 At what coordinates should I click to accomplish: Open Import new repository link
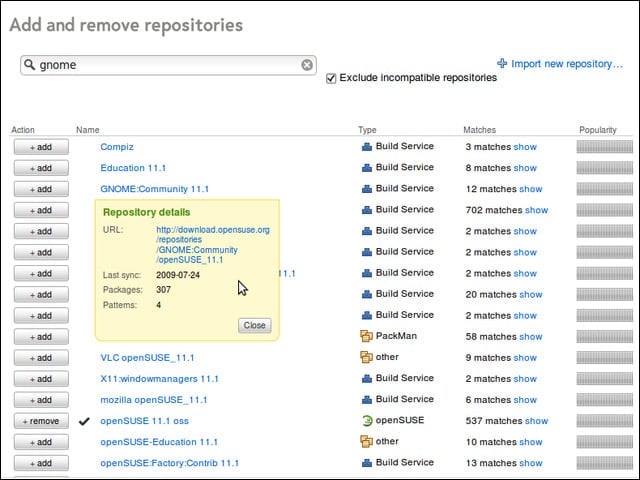click(567, 64)
